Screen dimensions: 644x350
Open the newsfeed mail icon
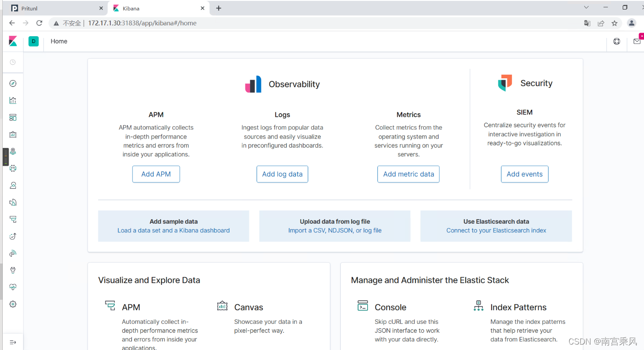[637, 41]
